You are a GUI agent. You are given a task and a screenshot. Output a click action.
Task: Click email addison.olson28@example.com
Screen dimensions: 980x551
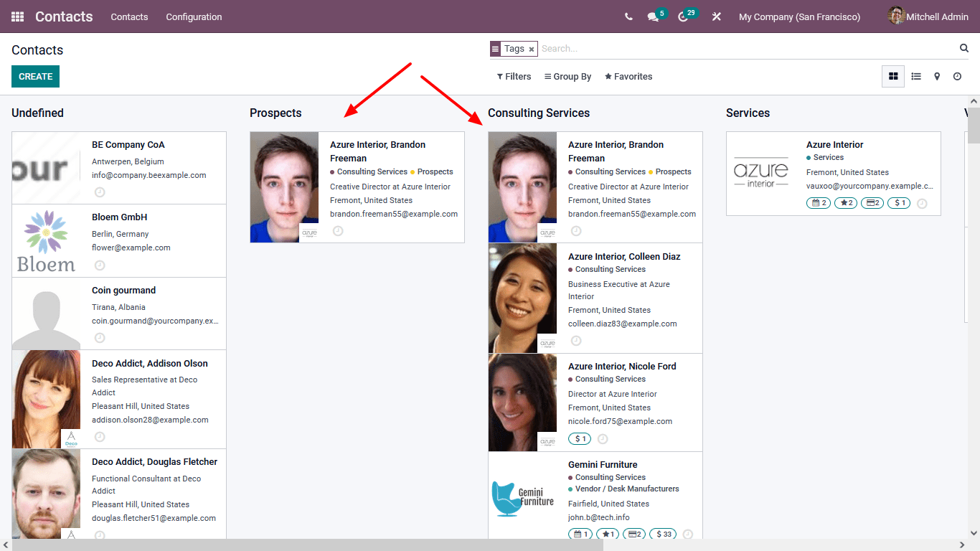point(150,420)
